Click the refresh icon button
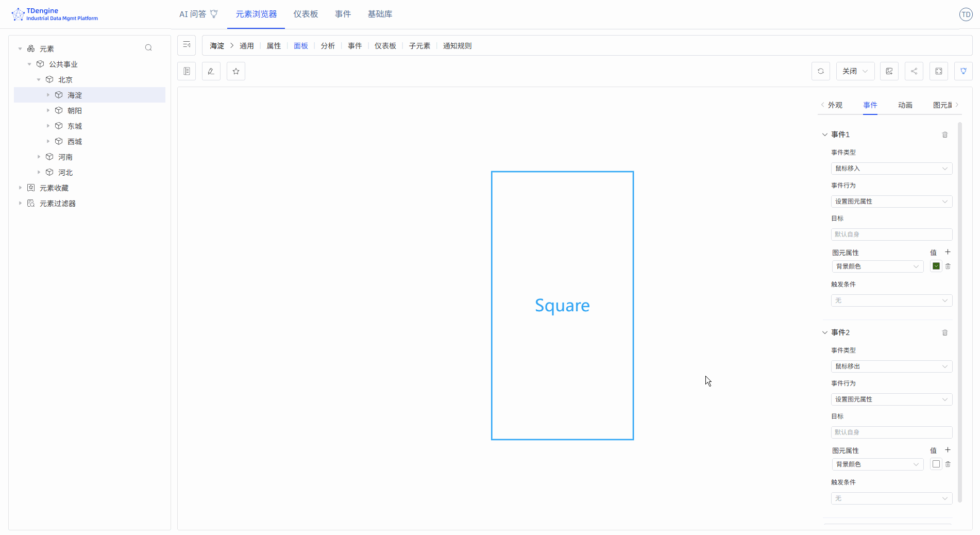Screen dimensions: 980x535 (821, 71)
